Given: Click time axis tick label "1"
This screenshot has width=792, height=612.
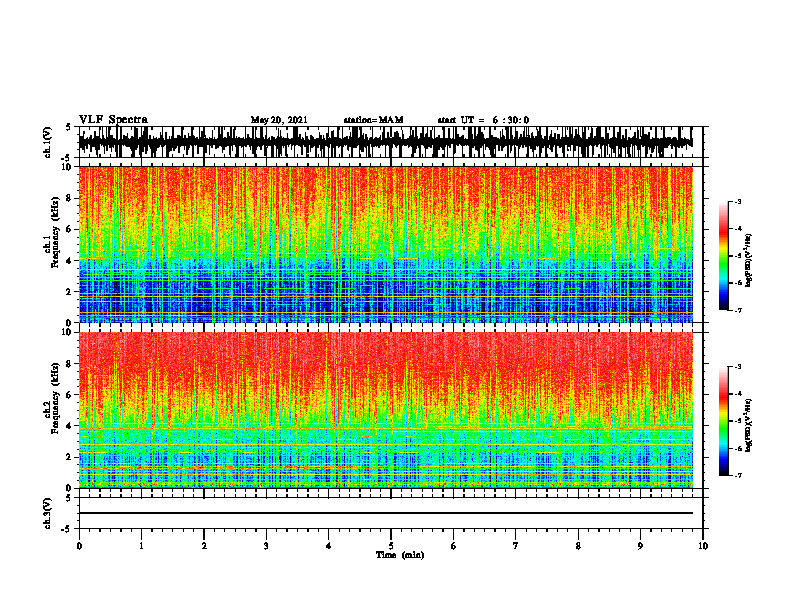Looking at the screenshot, I should click(x=141, y=546).
